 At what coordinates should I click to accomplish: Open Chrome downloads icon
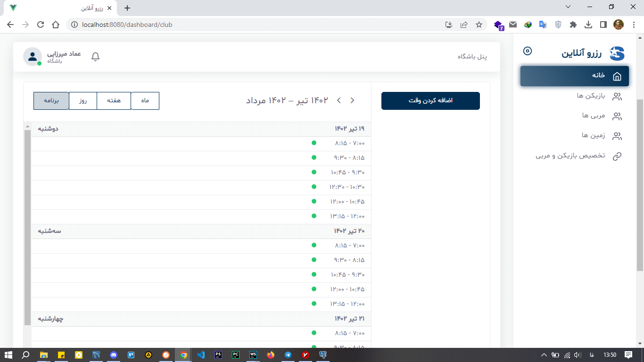click(588, 25)
